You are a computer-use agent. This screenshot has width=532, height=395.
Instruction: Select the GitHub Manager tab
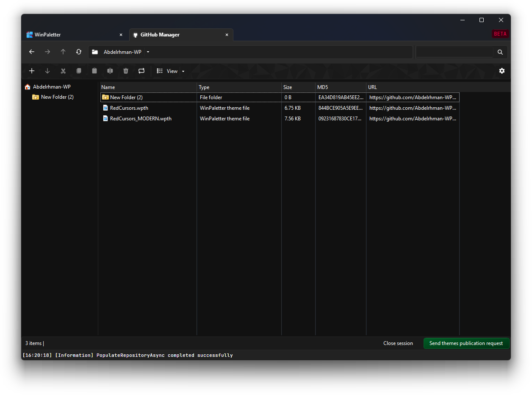pos(181,35)
